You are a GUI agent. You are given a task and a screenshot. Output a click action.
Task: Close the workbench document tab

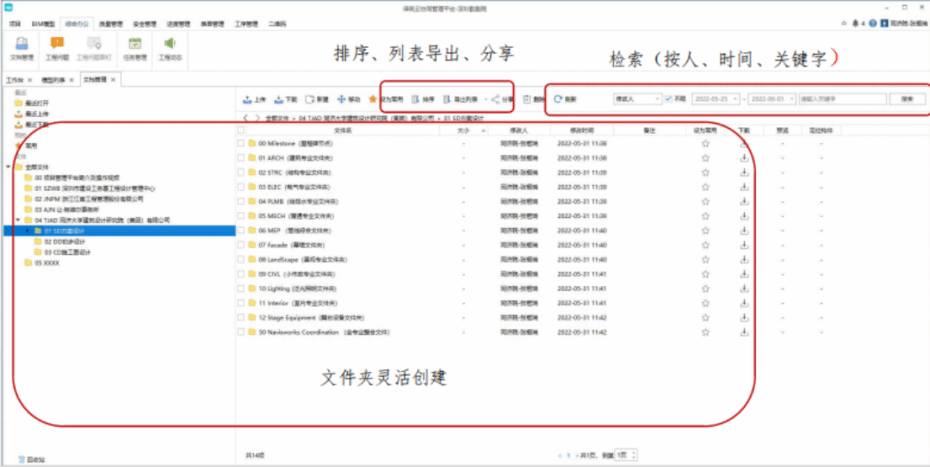pyautogui.click(x=30, y=80)
